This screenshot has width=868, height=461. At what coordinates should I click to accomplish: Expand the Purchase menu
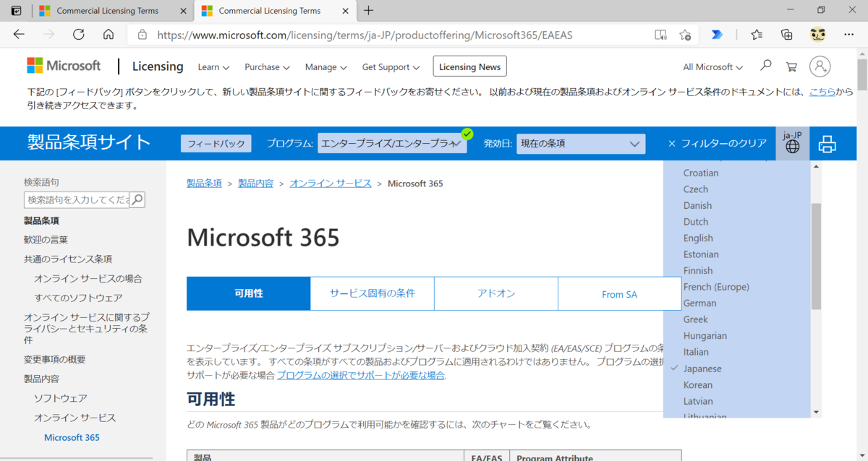[x=267, y=67]
